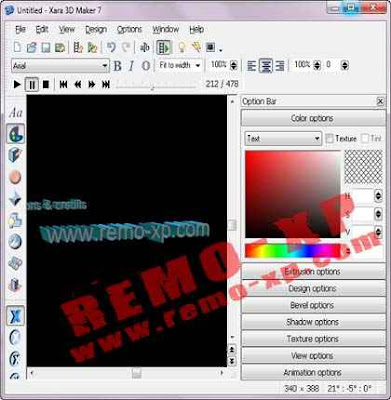Align text right
Image resolution: width=391 pixels, height=400 pixels.
pyautogui.click(x=280, y=66)
